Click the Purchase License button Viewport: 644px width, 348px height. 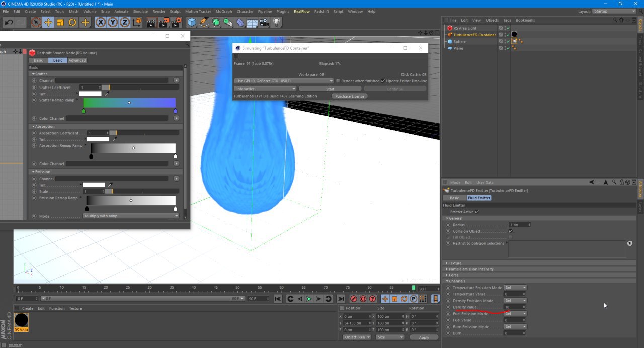(x=350, y=96)
